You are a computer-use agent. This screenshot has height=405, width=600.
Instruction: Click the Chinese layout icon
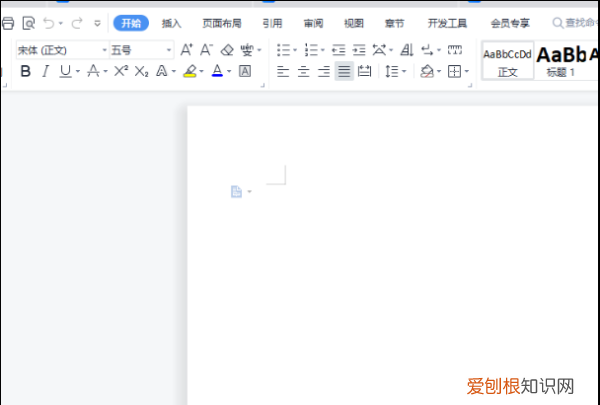click(x=379, y=50)
